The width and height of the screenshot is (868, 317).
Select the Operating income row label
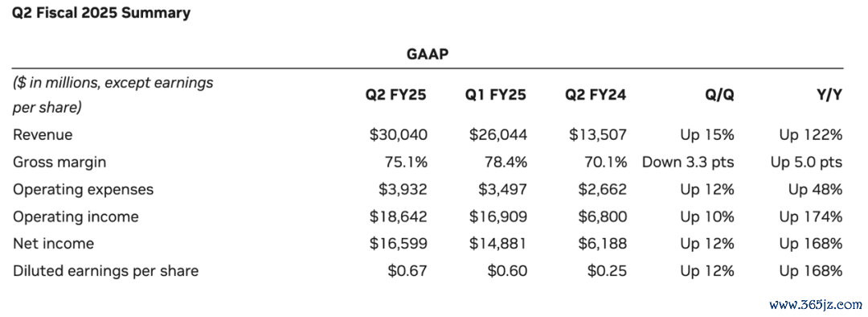tap(76, 216)
